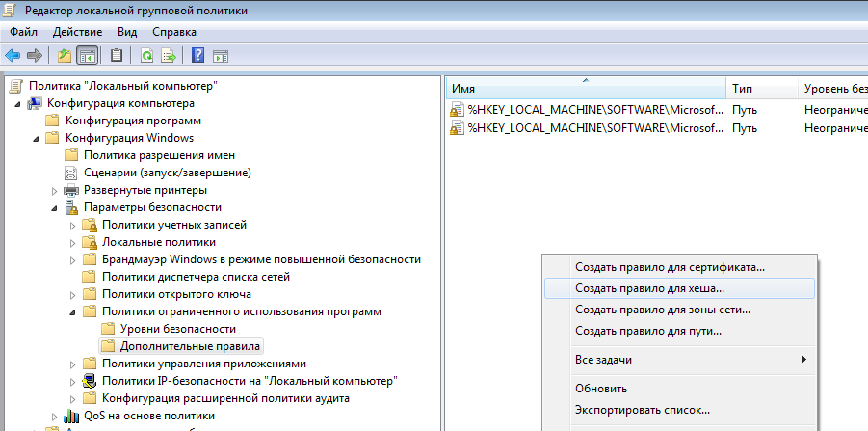Open the Справка menu
This screenshot has height=431, width=868.
(x=173, y=32)
